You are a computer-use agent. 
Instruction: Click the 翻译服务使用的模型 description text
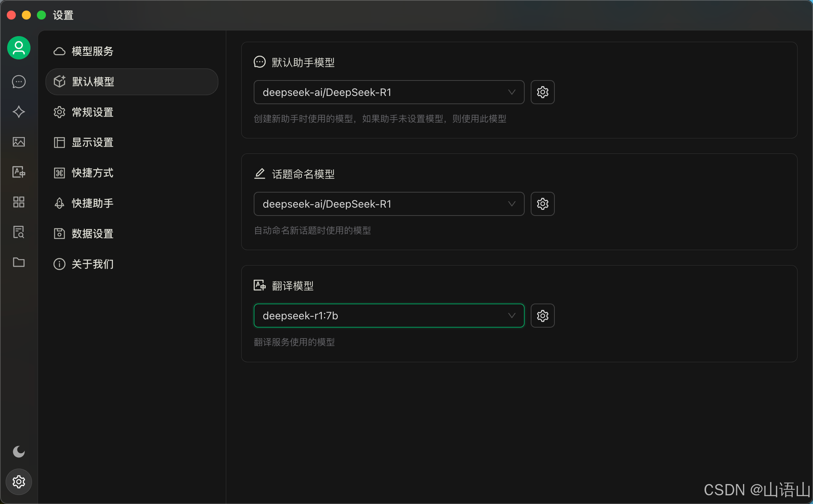point(294,342)
